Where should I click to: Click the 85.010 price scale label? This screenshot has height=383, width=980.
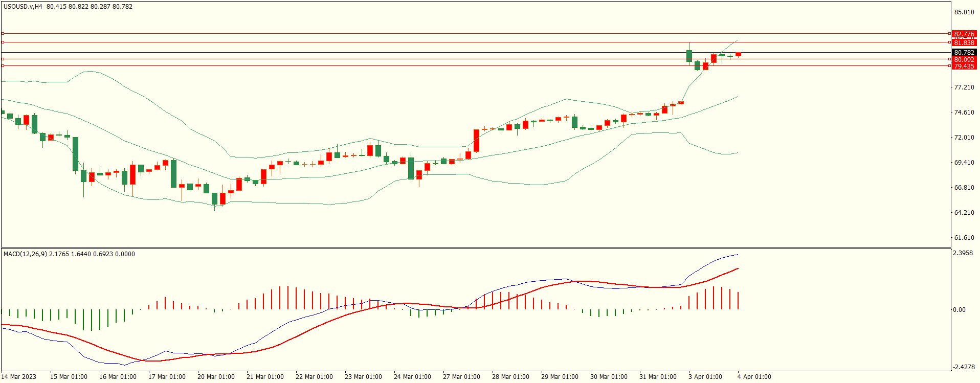point(964,12)
